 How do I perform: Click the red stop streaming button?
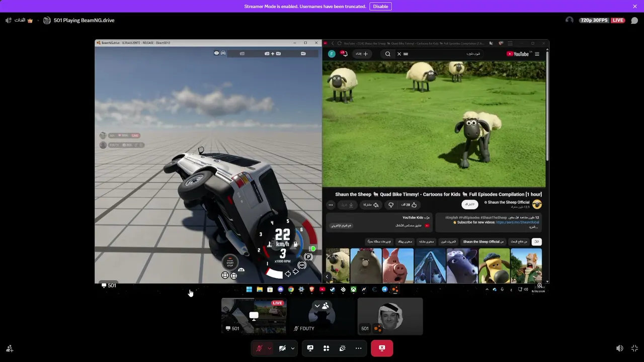click(382, 348)
